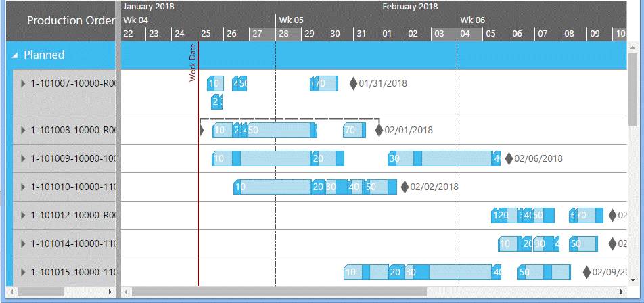Click the Work Date line label
The height and width of the screenshot is (303, 644).
(193, 62)
